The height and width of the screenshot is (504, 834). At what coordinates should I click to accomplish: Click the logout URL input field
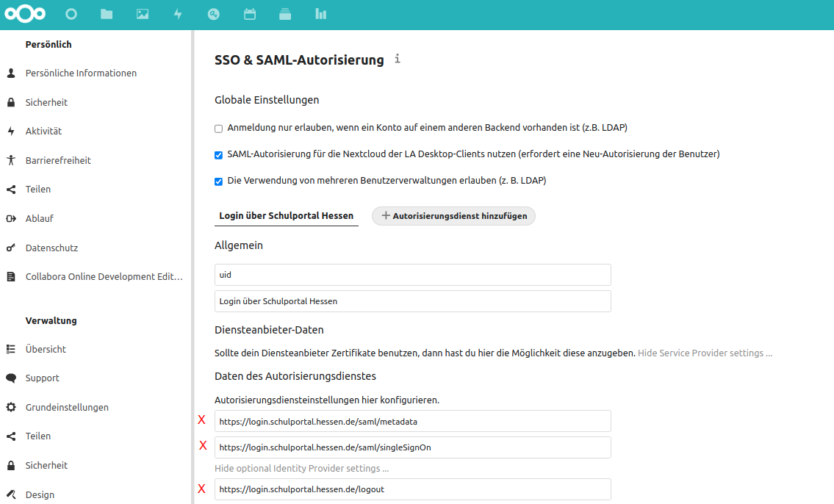tap(413, 489)
